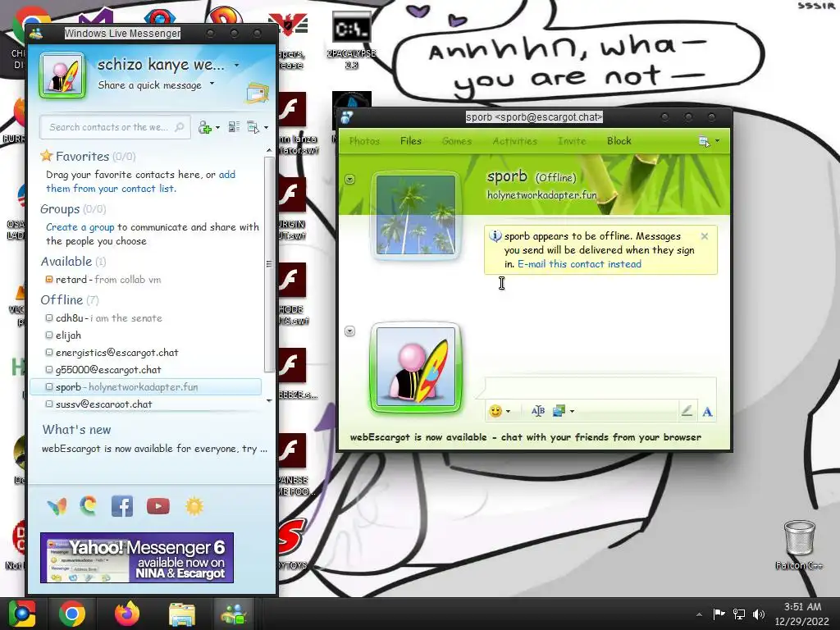The width and height of the screenshot is (840, 630).
Task: Open Firefox from the taskbar
Action: (x=127, y=614)
